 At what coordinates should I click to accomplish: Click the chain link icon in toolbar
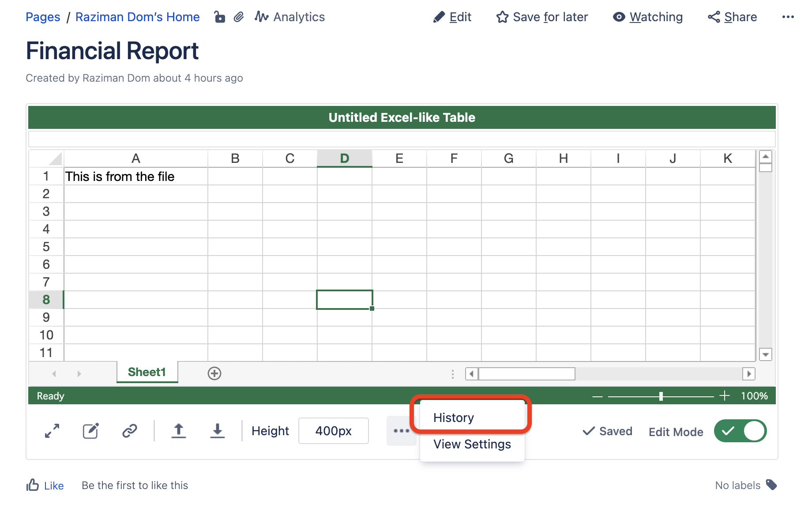[x=129, y=431]
